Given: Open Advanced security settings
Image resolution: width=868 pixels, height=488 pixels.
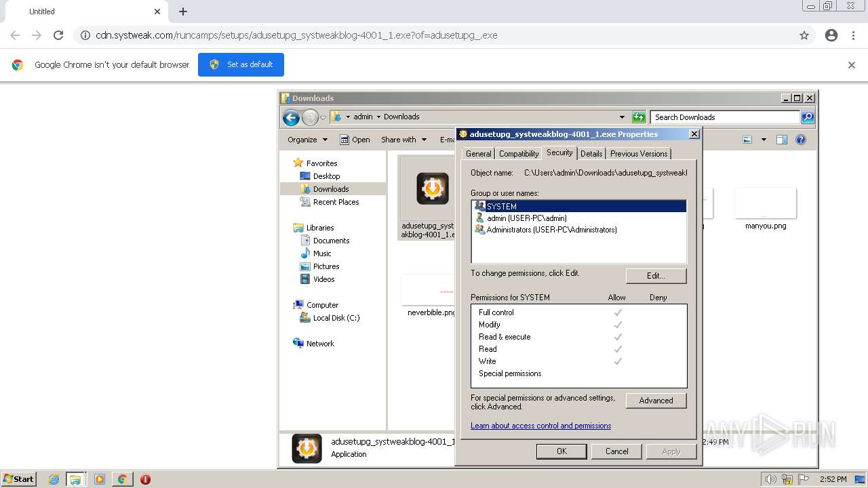Looking at the screenshot, I should (x=656, y=401).
